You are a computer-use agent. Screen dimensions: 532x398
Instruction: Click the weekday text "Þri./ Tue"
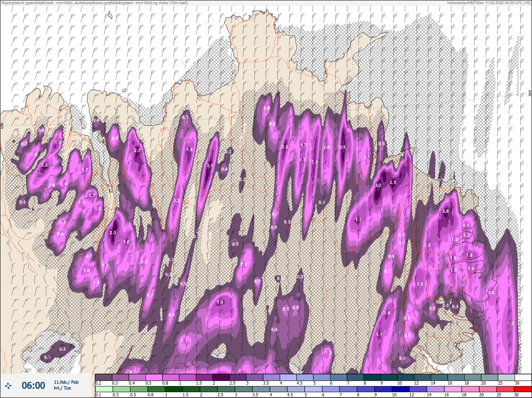pos(62,388)
